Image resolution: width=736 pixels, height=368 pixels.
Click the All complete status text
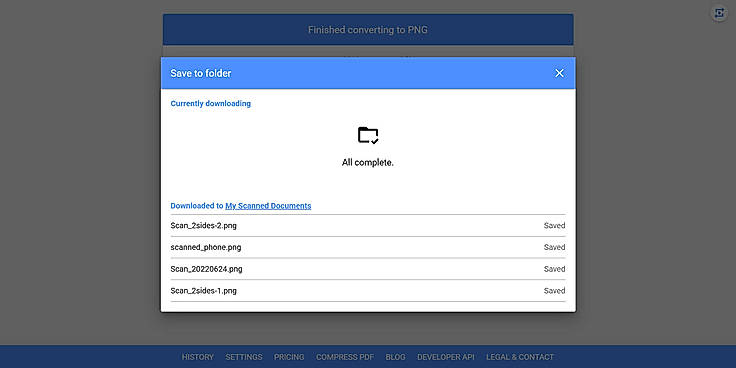pyautogui.click(x=368, y=163)
